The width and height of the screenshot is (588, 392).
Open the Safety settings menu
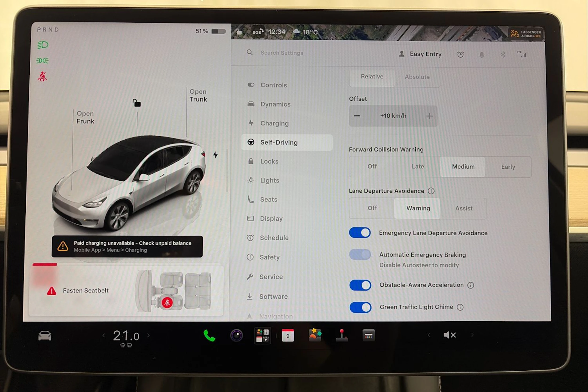pos(287,257)
